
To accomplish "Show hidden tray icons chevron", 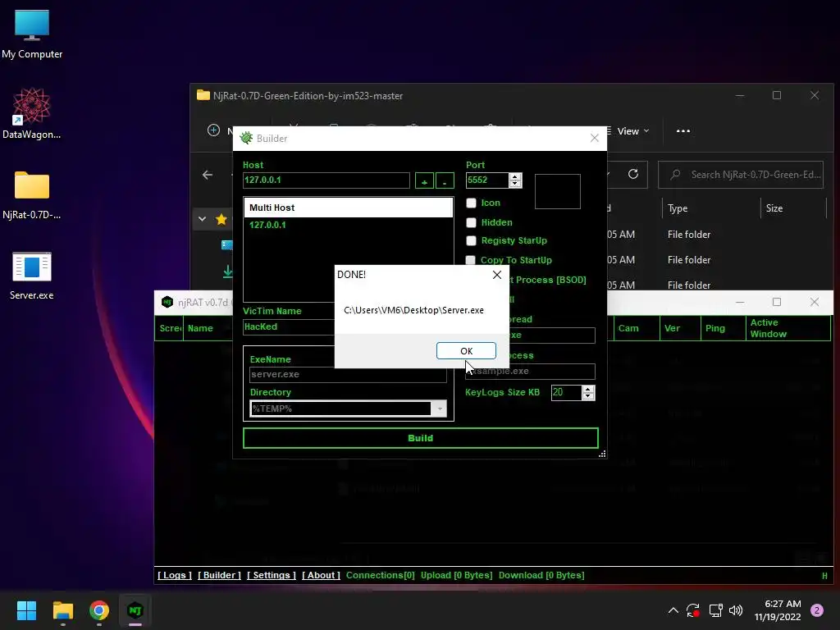I will [673, 610].
